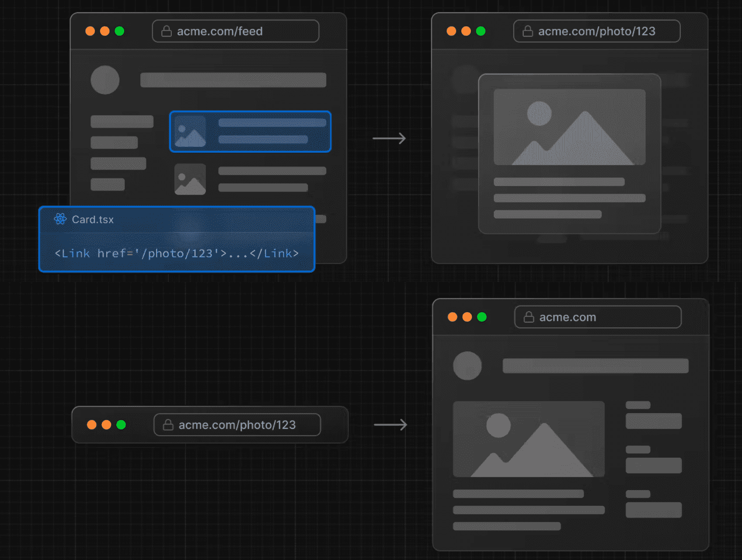The image size is (742, 560).
Task: Click the mountain photo inside the modal dialog
Action: [569, 127]
